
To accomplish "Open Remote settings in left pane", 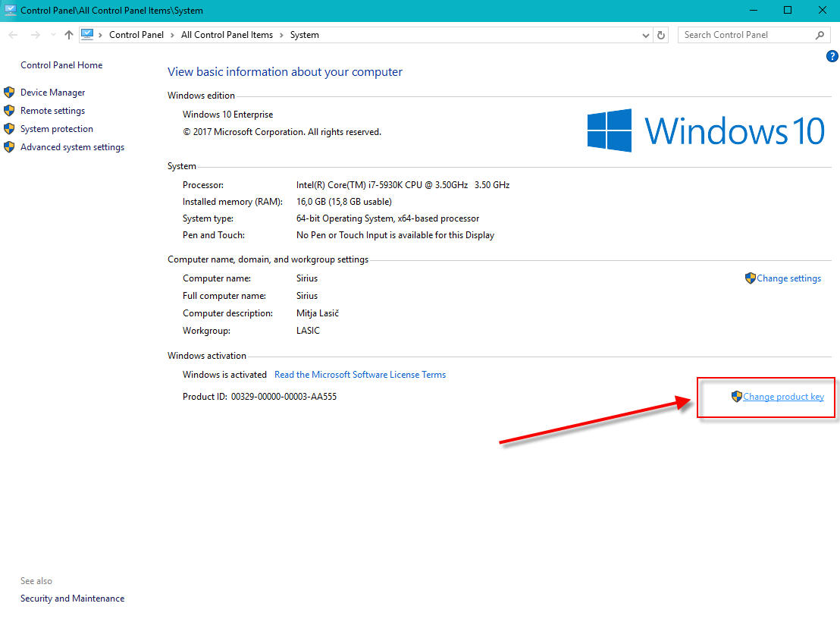I will (52, 111).
